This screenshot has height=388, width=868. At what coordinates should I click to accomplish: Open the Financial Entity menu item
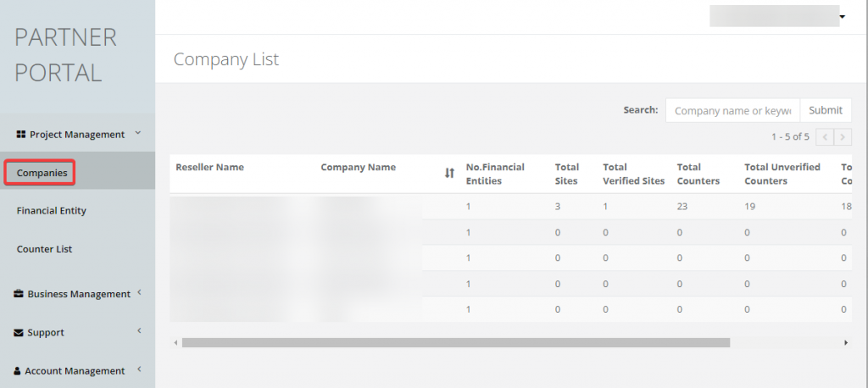[x=51, y=211]
